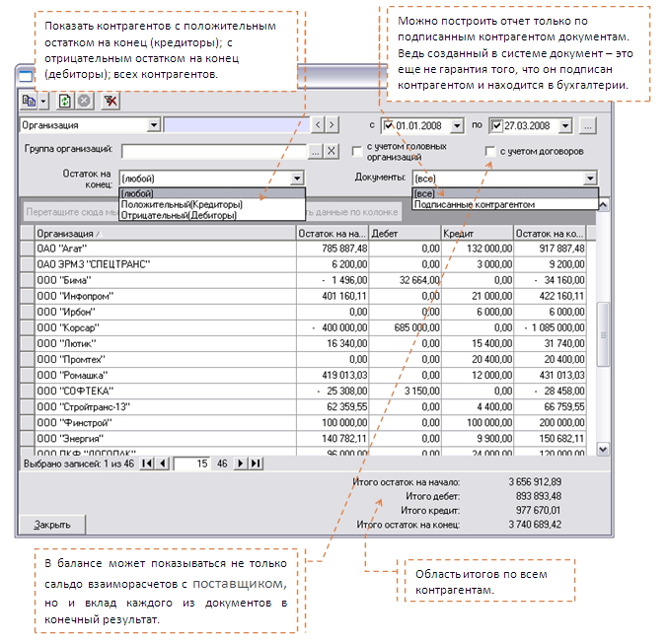Click the record number field showing 15

pos(191,464)
